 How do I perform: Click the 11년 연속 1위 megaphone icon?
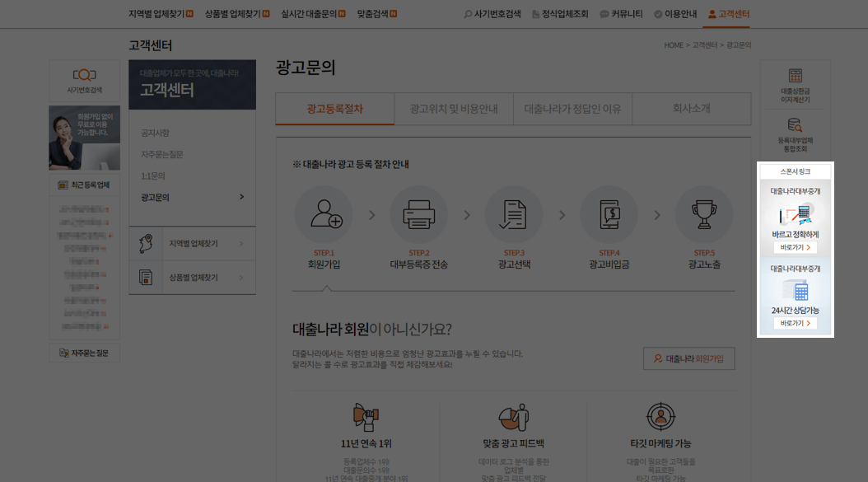(365, 418)
